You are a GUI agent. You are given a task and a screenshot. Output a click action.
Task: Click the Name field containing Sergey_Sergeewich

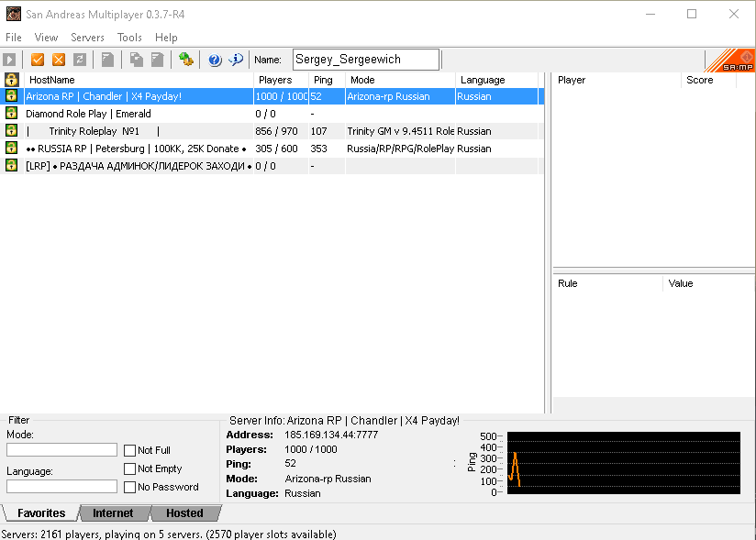coord(366,60)
